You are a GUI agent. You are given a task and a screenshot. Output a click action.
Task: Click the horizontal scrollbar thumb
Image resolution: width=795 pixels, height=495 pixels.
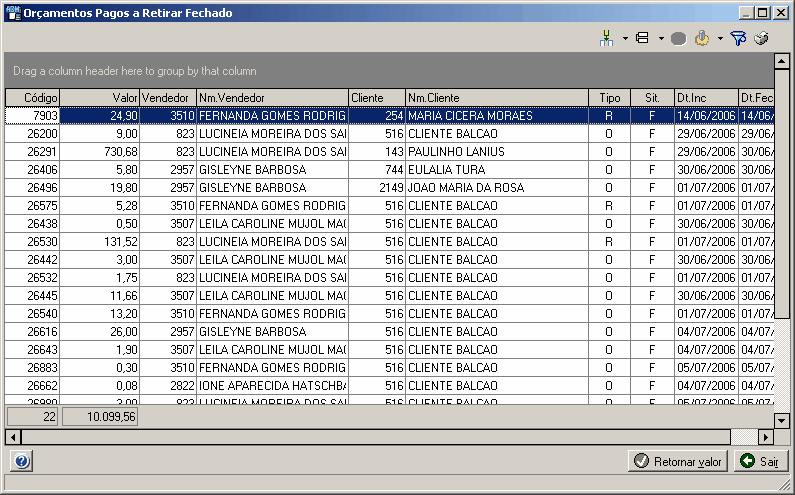[x=376, y=437]
